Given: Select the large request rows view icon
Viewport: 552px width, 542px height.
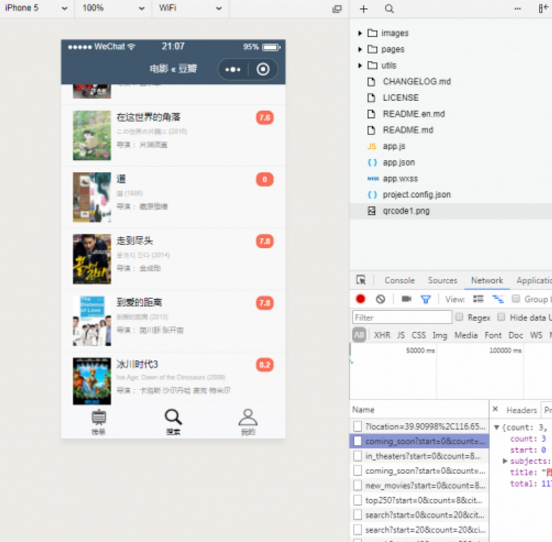Looking at the screenshot, I should pyautogui.click(x=478, y=299).
